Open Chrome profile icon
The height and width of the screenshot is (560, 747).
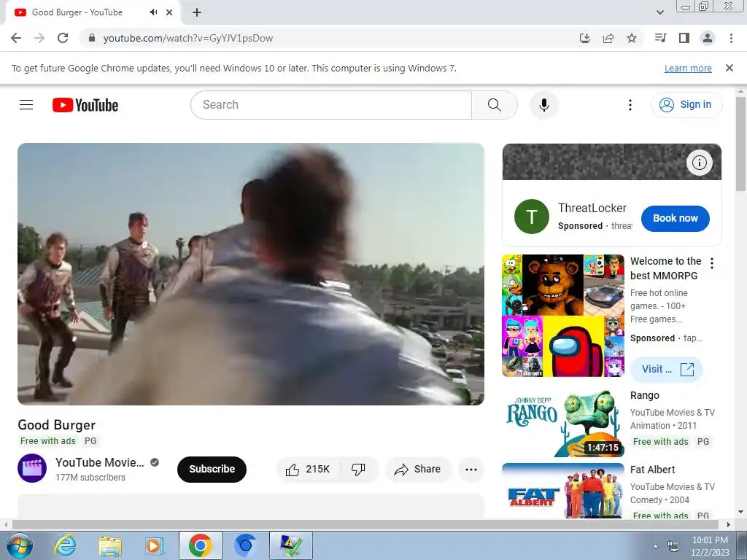[x=708, y=38]
